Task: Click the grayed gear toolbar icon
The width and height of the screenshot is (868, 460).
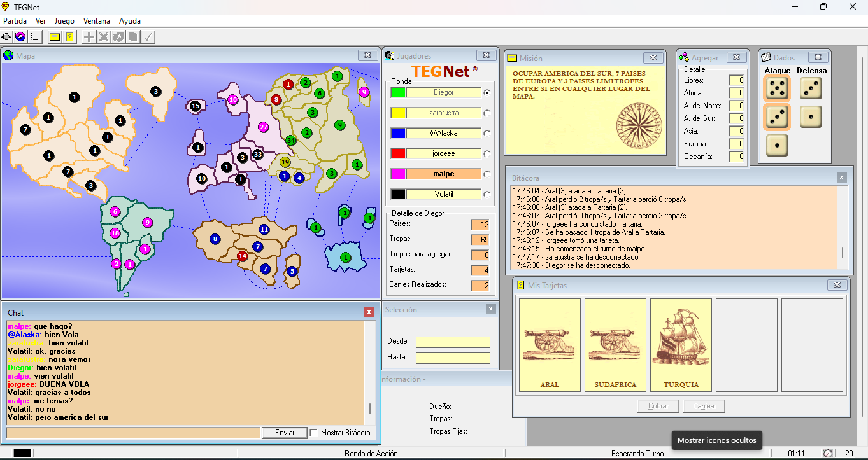Action: pyautogui.click(x=118, y=37)
